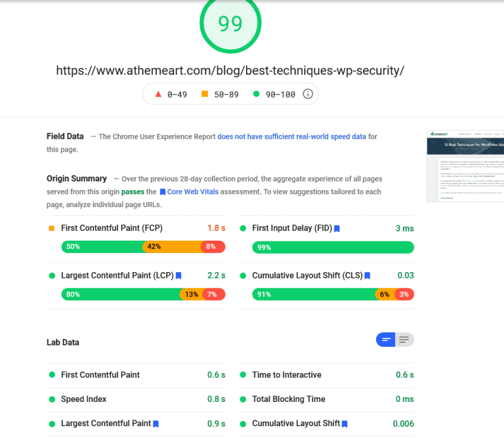Click the analyzed page URL text
This screenshot has height=438, width=504.
(230, 70)
